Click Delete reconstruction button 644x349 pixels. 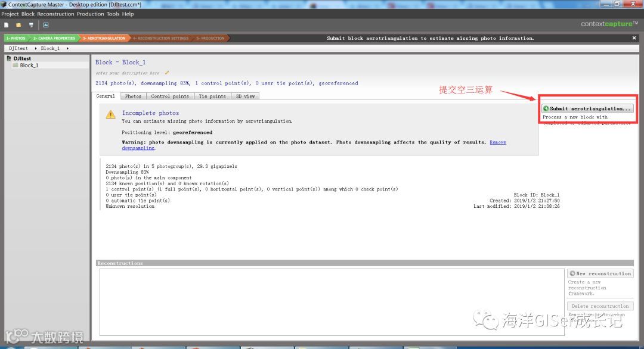(x=600, y=306)
